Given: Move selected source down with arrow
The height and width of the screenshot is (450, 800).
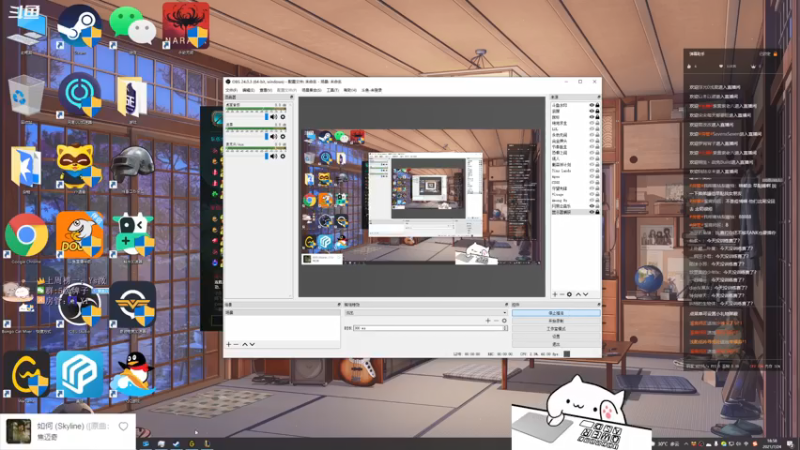Looking at the screenshot, I should pyautogui.click(x=586, y=294).
